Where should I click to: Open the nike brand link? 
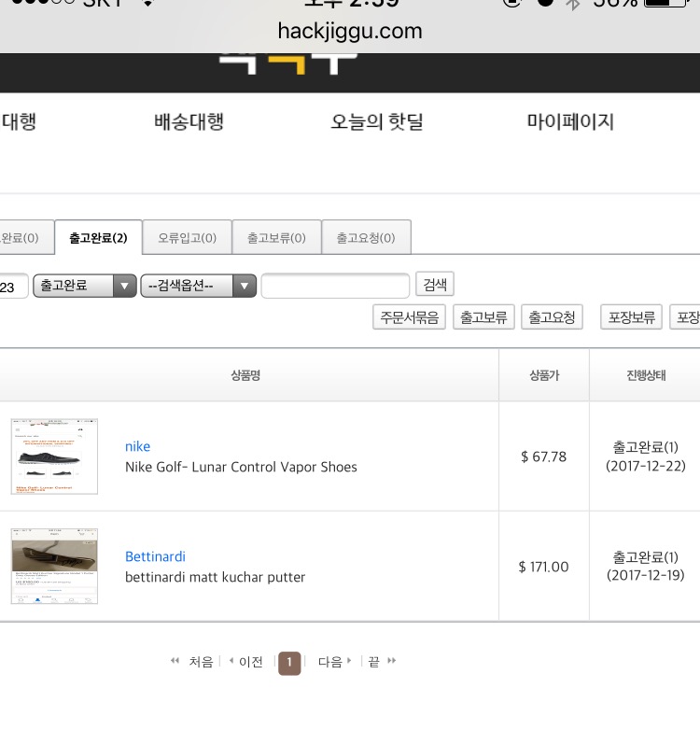point(137,446)
